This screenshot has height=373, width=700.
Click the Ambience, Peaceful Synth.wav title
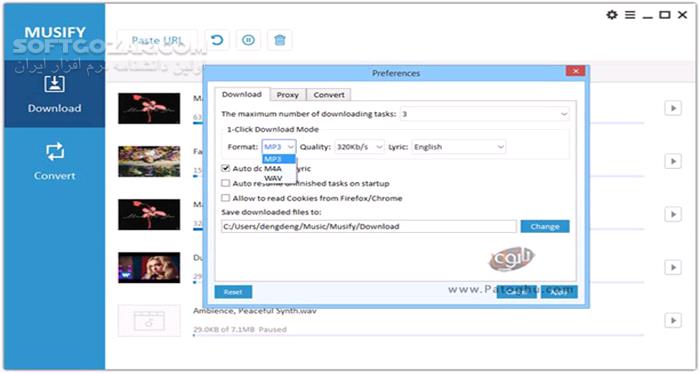tap(255, 311)
